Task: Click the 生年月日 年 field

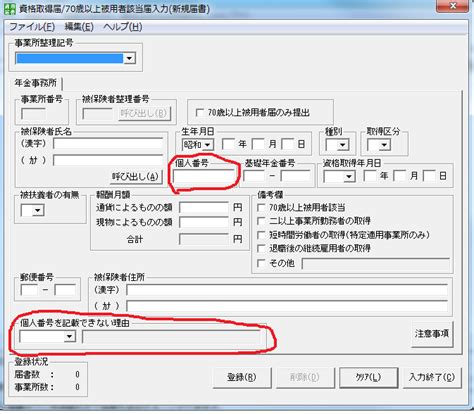Action: pyautogui.click(x=229, y=144)
